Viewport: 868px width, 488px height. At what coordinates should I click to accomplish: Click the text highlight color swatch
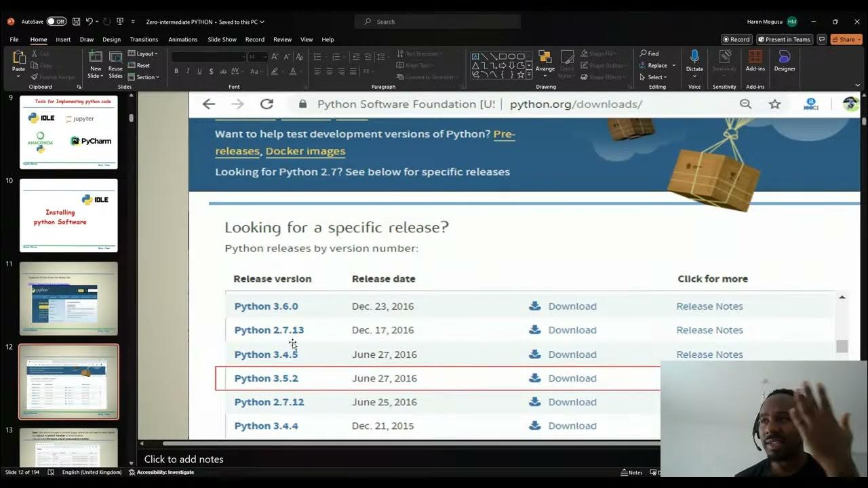point(275,71)
